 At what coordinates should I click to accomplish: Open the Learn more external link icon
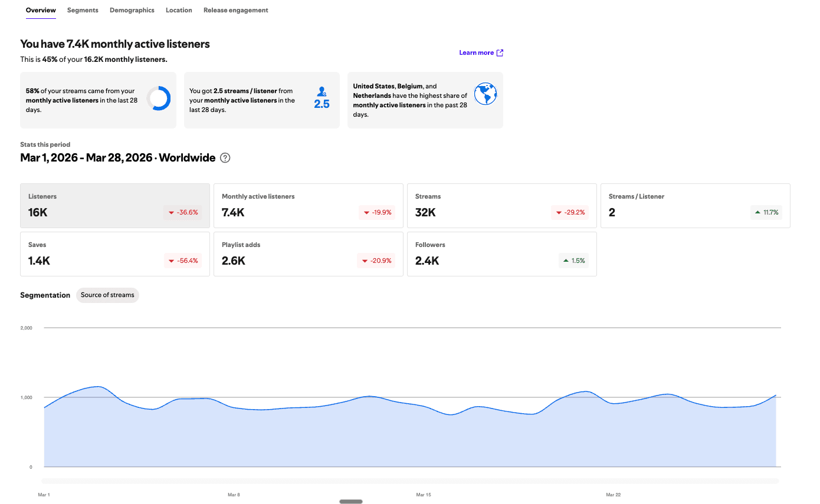(500, 53)
